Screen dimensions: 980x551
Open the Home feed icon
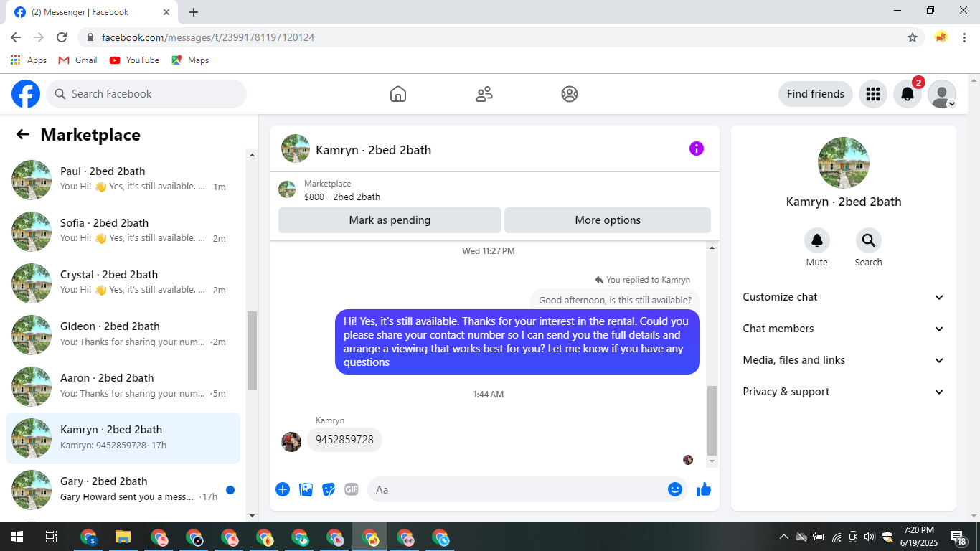pos(398,94)
